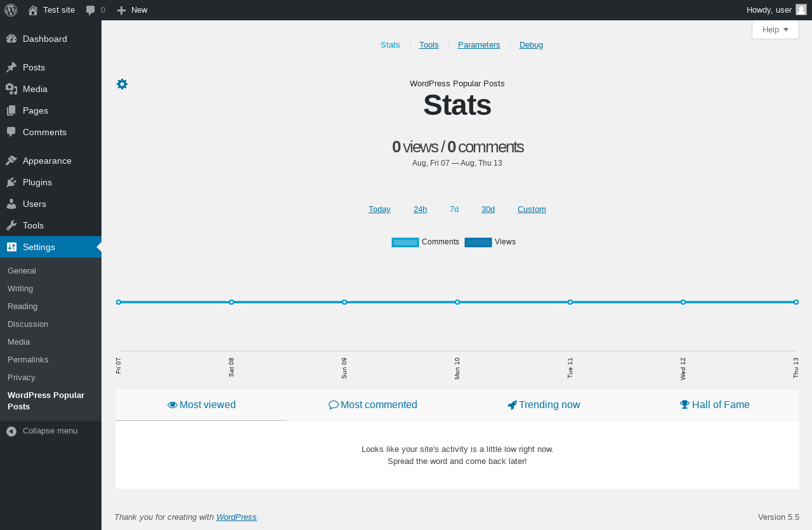Click the Collapse menu arrow icon
Screen dimensions: 812x530
11,431
